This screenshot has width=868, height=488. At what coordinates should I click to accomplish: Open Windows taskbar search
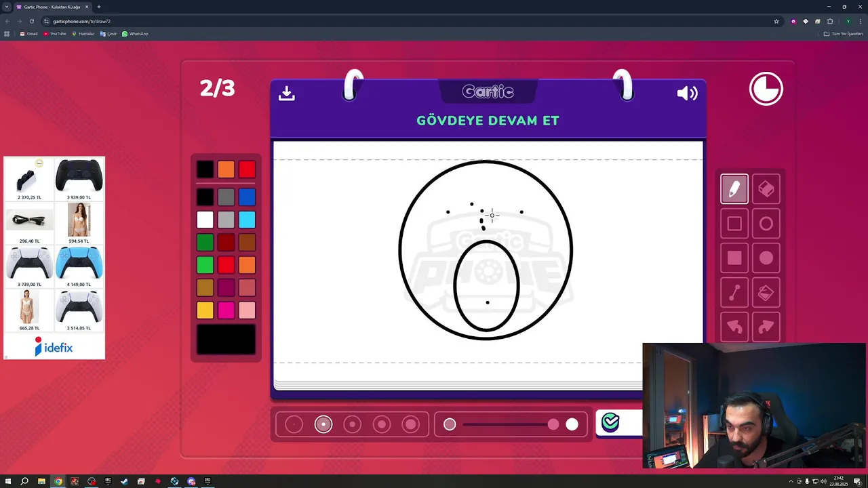(x=24, y=481)
